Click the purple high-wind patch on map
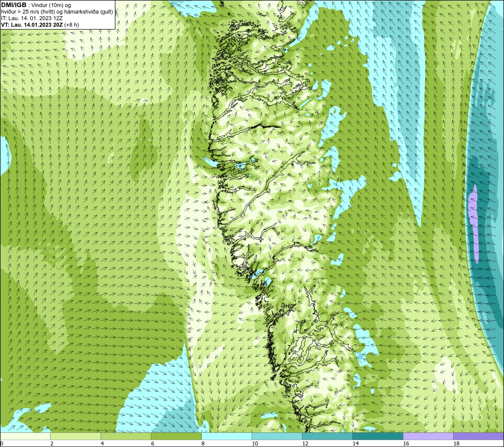 [474, 223]
